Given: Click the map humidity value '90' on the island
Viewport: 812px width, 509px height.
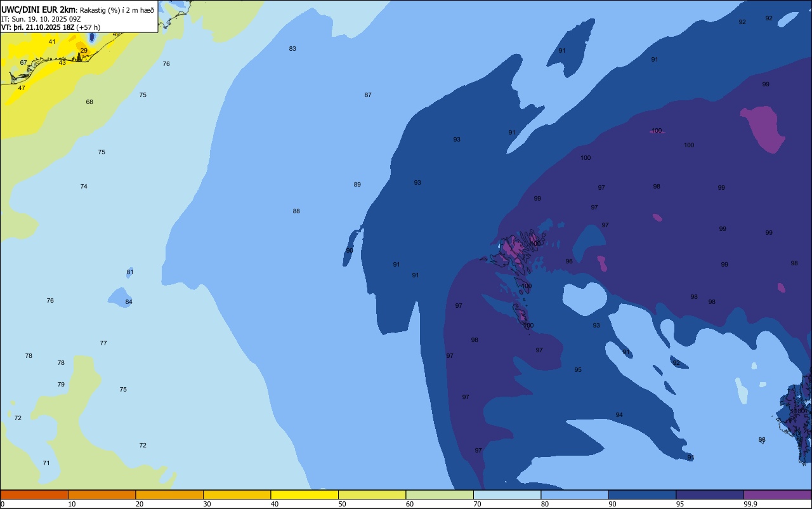Looking at the screenshot, I should [349, 251].
